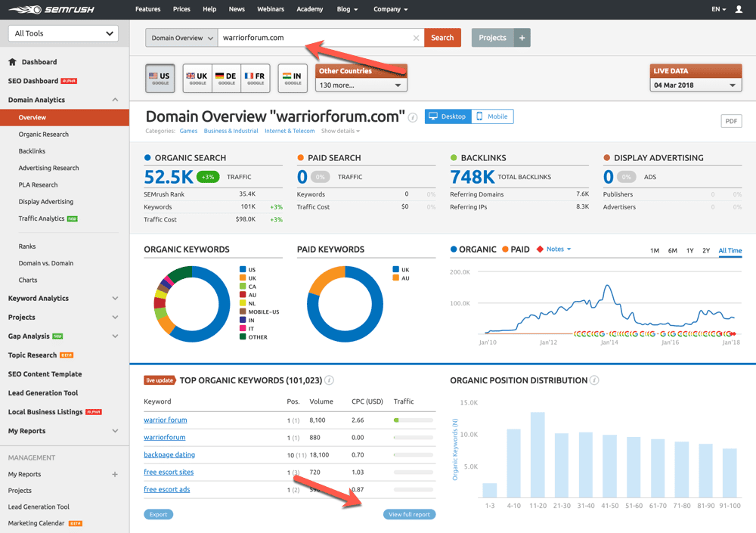Click the SEMrush logo
This screenshot has height=533, width=756.
coord(51,9)
